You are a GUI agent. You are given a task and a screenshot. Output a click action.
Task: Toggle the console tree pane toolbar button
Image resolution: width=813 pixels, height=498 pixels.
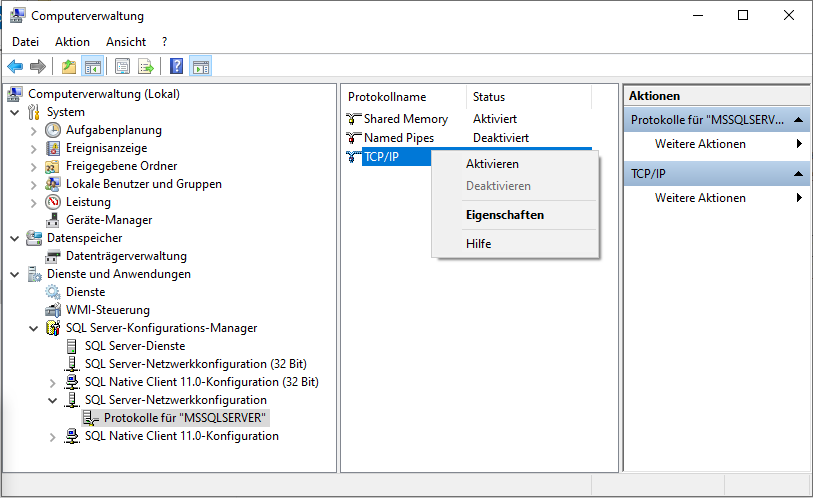tap(92, 67)
